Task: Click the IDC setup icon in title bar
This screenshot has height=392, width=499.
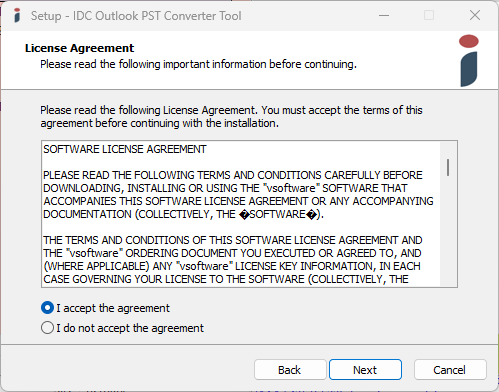Action: [17, 16]
